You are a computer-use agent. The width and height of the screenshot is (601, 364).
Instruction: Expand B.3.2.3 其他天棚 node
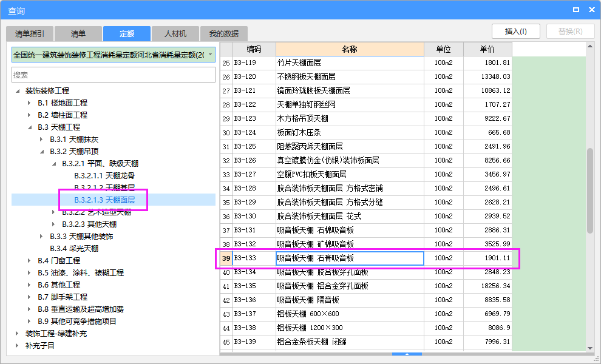tap(53, 224)
